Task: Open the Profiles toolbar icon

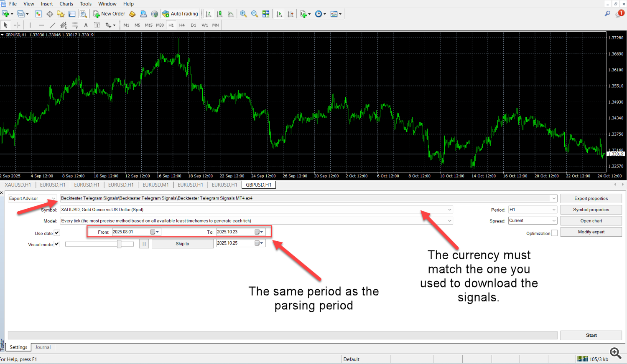Action: pyautogui.click(x=21, y=14)
